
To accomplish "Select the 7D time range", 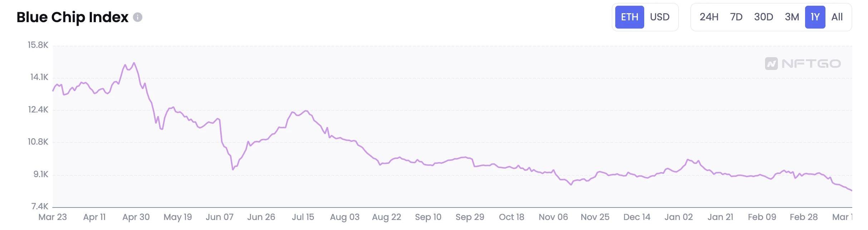I will [x=736, y=17].
